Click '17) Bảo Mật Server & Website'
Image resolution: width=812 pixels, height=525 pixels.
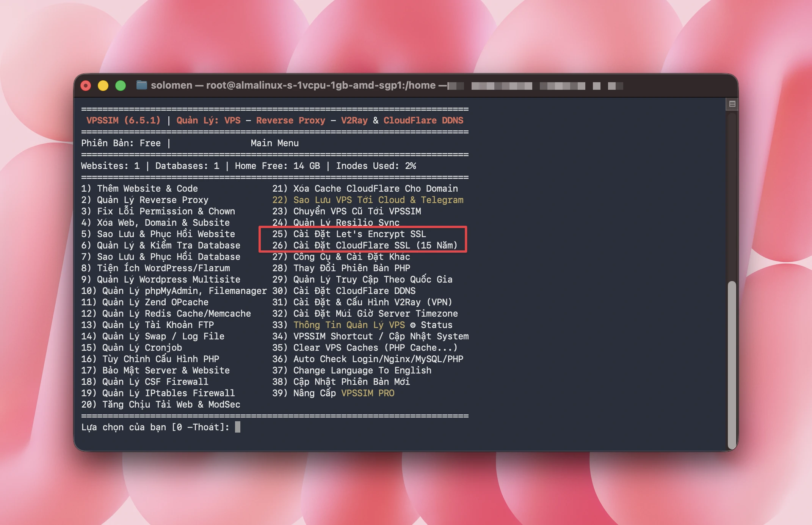click(155, 370)
